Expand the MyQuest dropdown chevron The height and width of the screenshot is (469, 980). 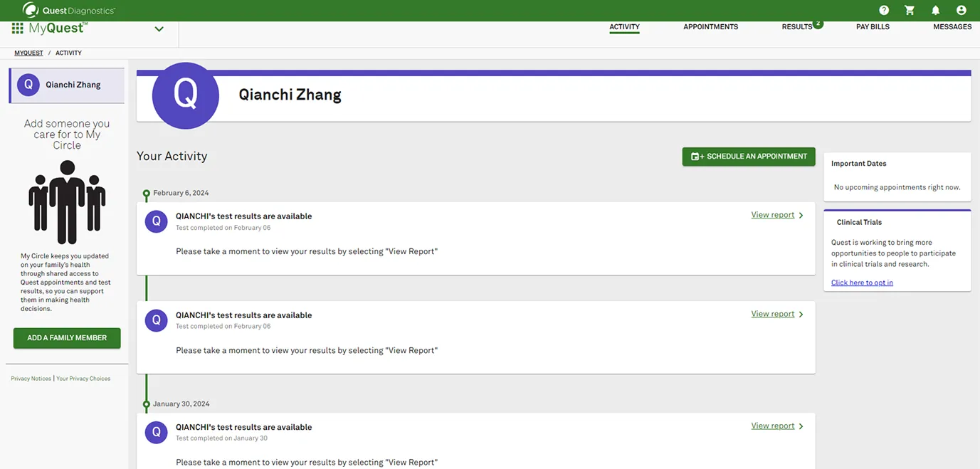point(159,29)
